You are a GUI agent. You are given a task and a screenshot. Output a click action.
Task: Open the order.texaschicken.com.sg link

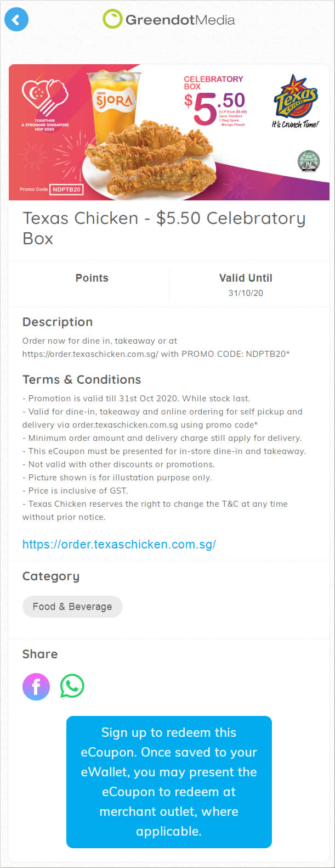(119, 544)
